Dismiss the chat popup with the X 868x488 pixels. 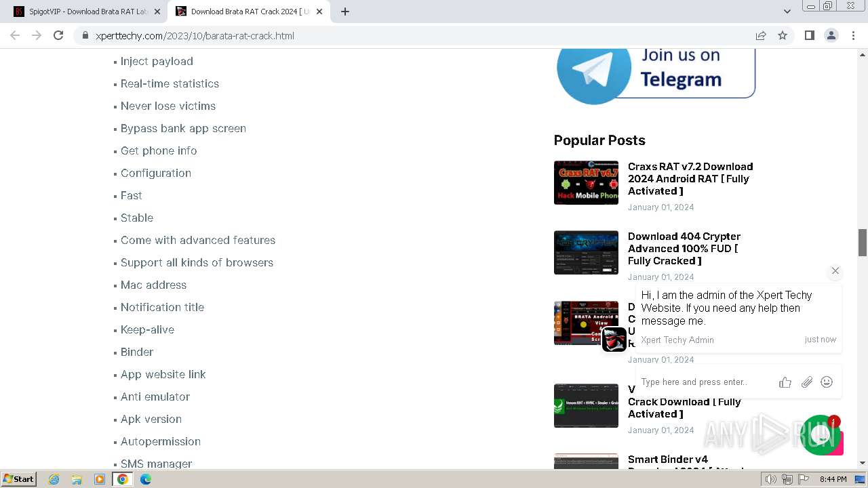[x=835, y=270]
